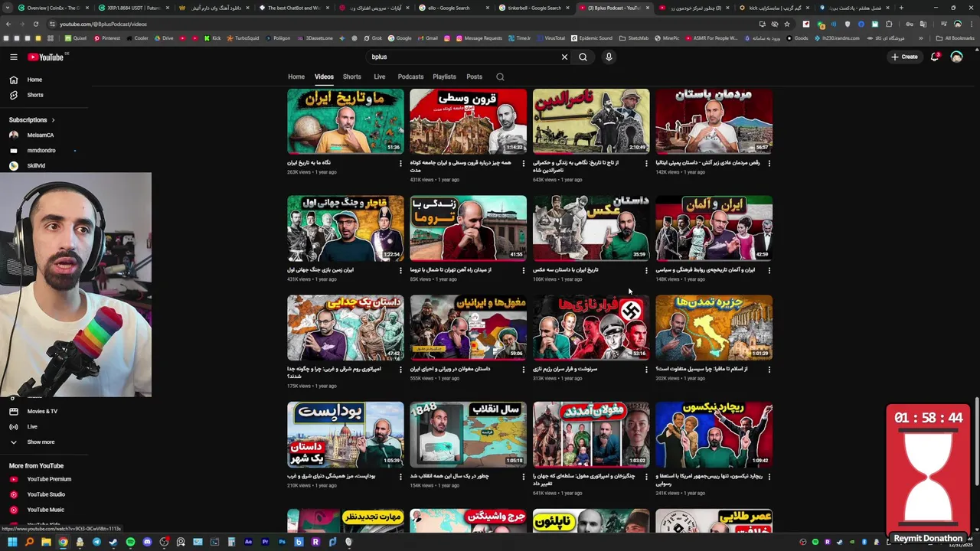Open the account avatar menu

(x=956, y=57)
